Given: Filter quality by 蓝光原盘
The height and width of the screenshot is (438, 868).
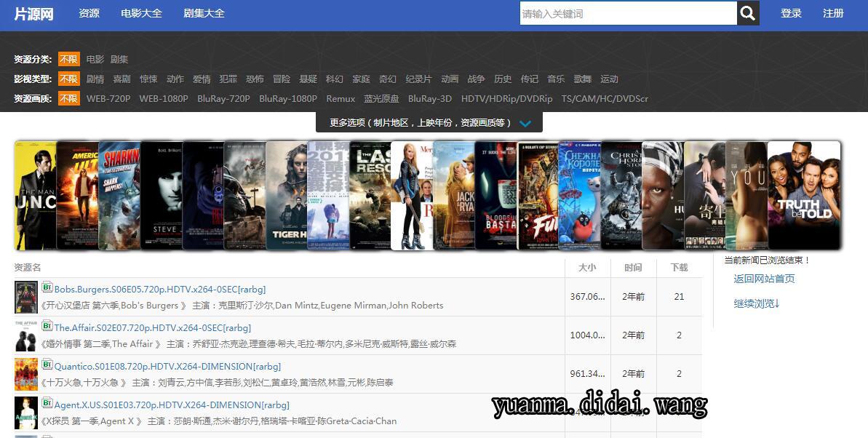Looking at the screenshot, I should point(381,98).
